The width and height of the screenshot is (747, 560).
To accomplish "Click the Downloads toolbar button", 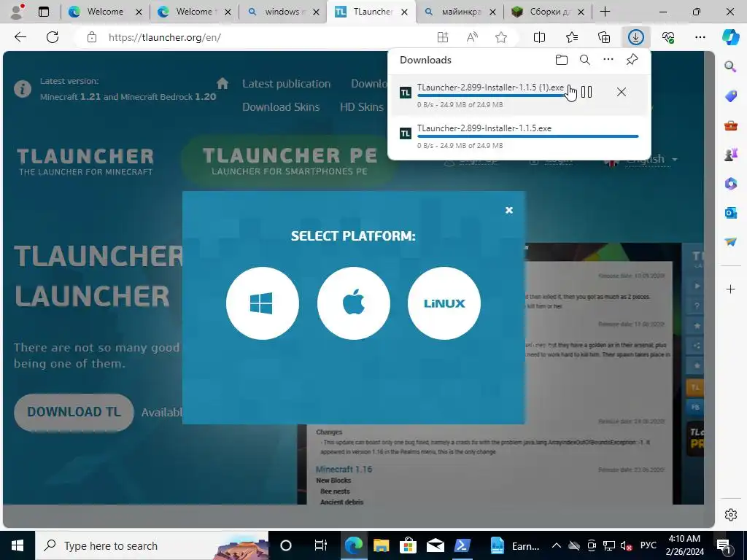I will tap(635, 37).
